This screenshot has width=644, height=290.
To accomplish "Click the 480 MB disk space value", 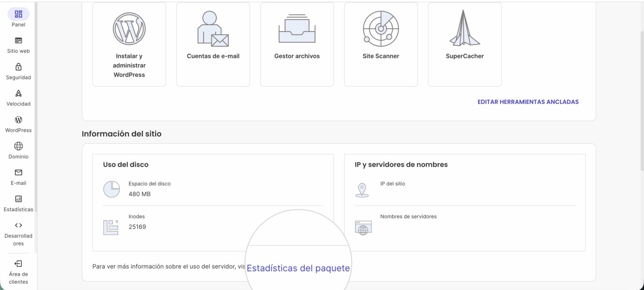I will point(140,194).
